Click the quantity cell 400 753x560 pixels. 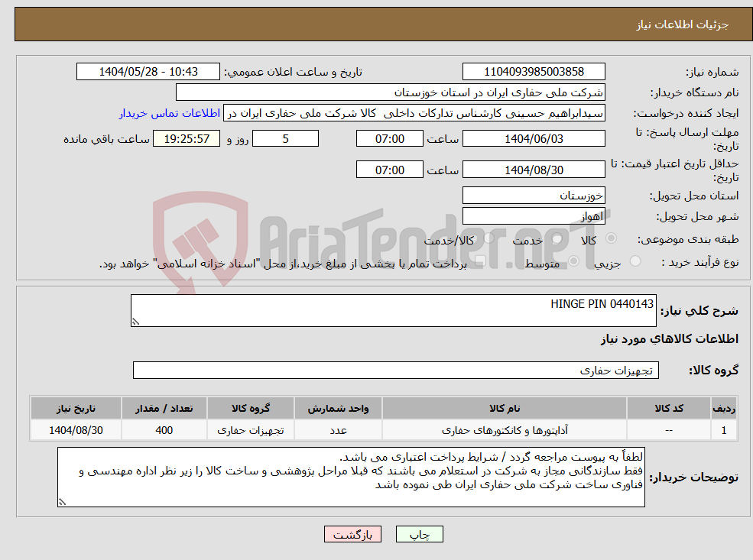[x=164, y=430]
